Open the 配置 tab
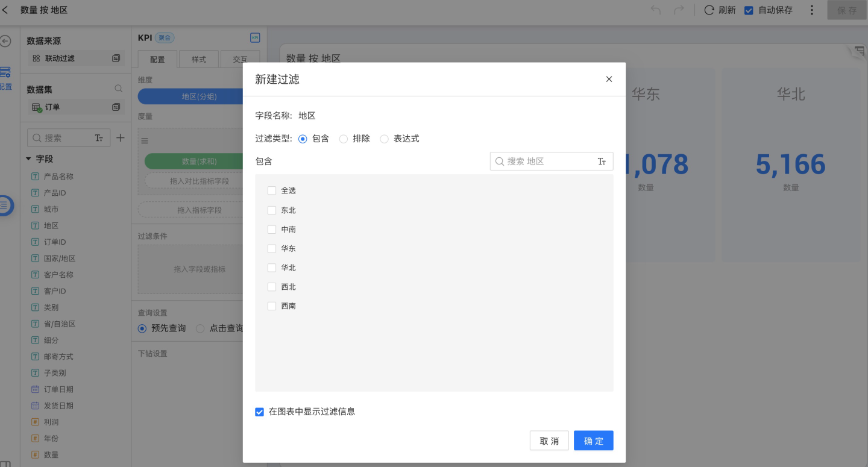The image size is (868, 467). pyautogui.click(x=157, y=59)
